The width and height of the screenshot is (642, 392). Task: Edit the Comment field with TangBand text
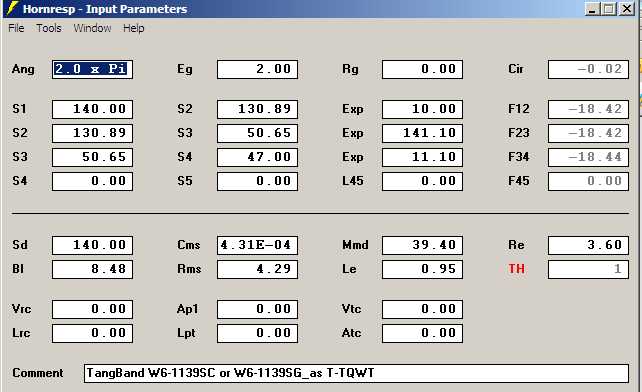(x=356, y=374)
